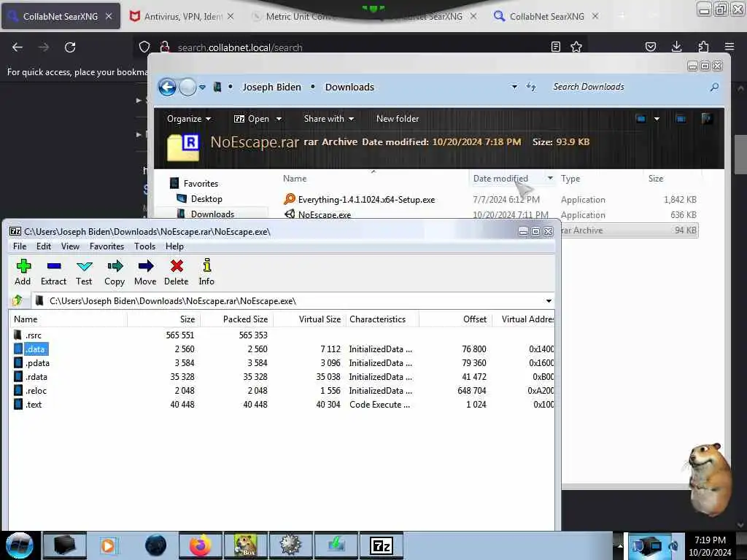Go up one folder level in 7-Zip
This screenshot has width=747, height=560.
[18, 300]
